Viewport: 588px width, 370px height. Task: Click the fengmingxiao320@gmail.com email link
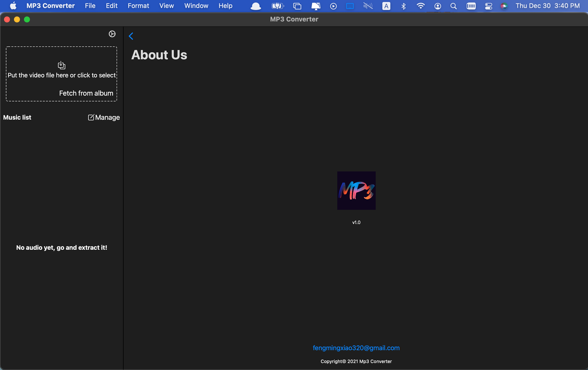pos(356,348)
